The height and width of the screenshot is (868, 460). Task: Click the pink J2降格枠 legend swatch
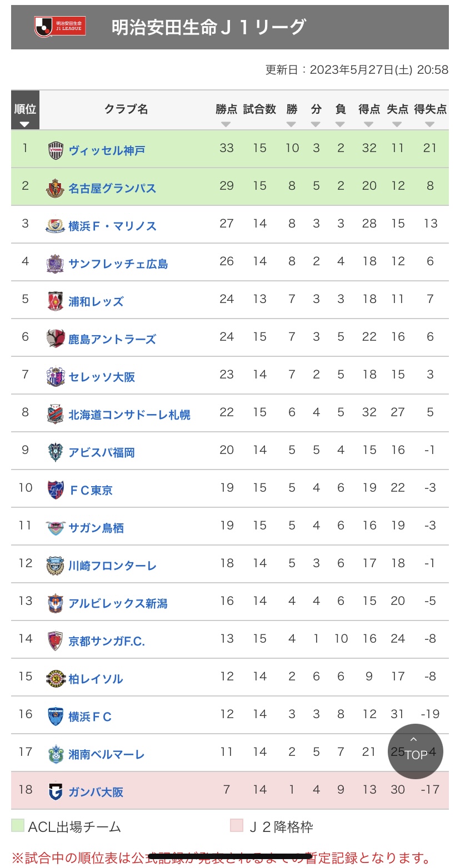click(237, 826)
